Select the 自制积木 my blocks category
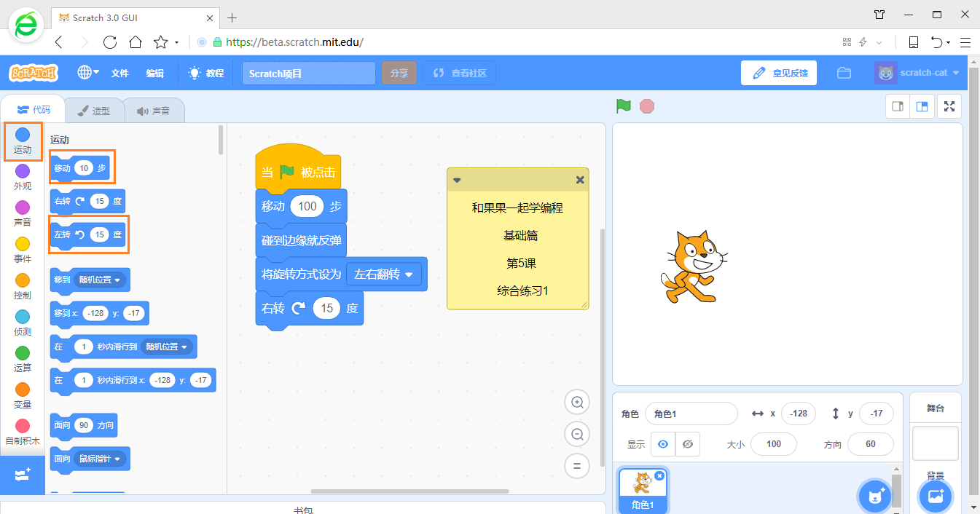This screenshot has width=980, height=514. (23, 431)
